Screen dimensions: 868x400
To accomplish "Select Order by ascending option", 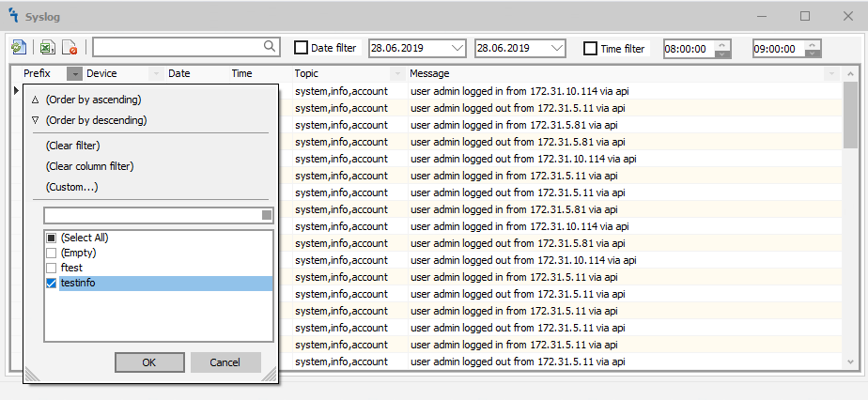I will pyautogui.click(x=93, y=100).
